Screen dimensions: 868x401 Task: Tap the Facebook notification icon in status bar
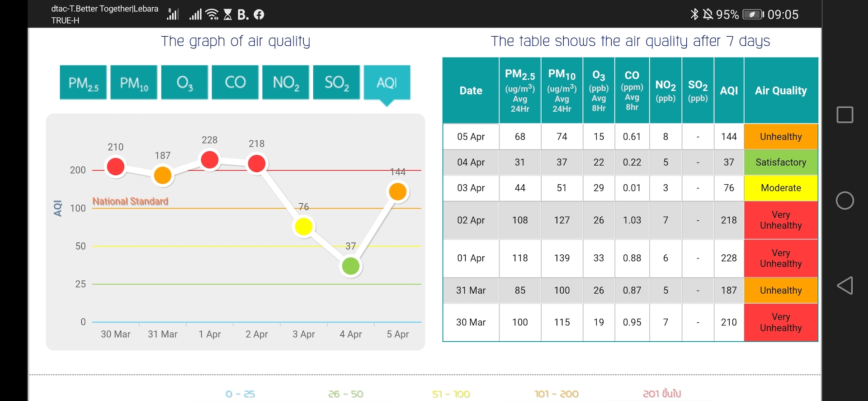pyautogui.click(x=259, y=15)
